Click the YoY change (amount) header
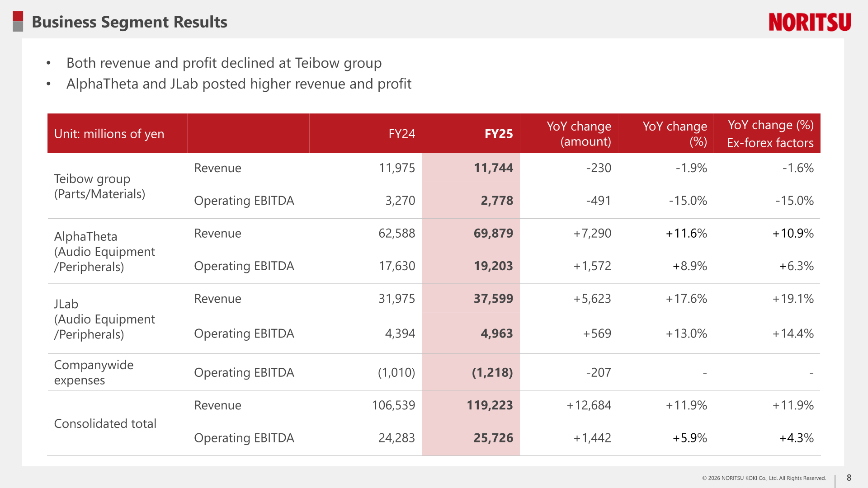 [579, 134]
